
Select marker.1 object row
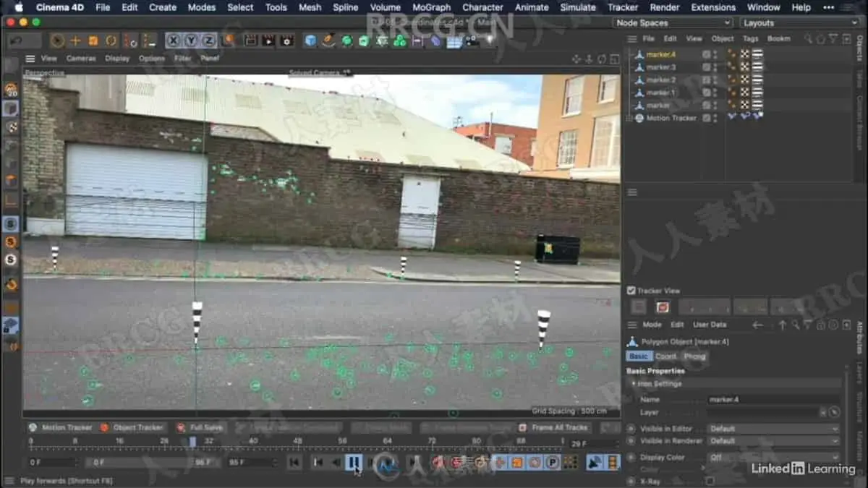tap(661, 93)
